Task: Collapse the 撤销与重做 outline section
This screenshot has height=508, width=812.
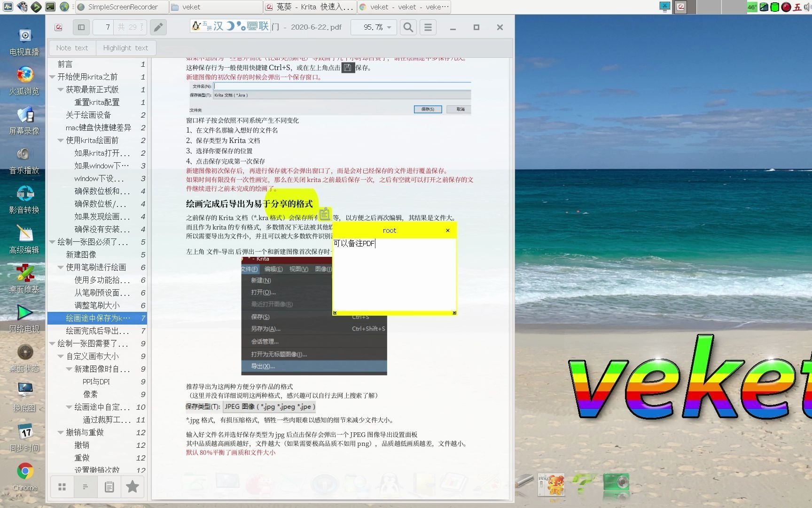Action: point(60,432)
